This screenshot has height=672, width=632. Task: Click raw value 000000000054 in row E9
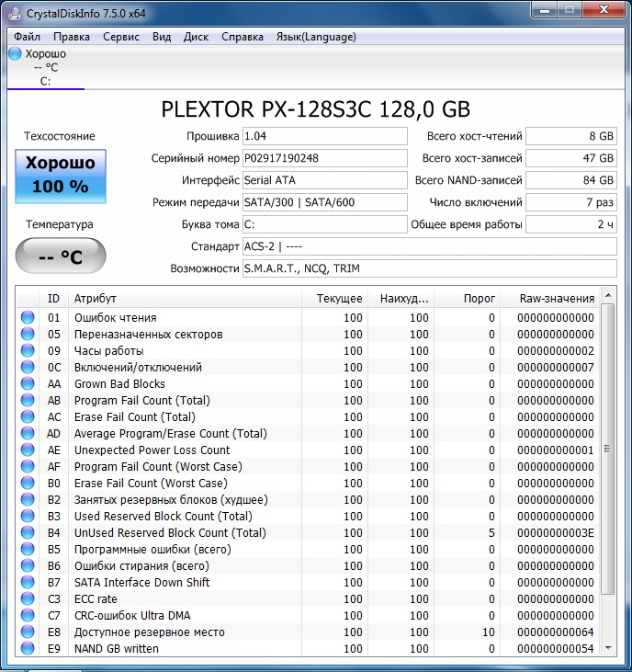point(556,648)
